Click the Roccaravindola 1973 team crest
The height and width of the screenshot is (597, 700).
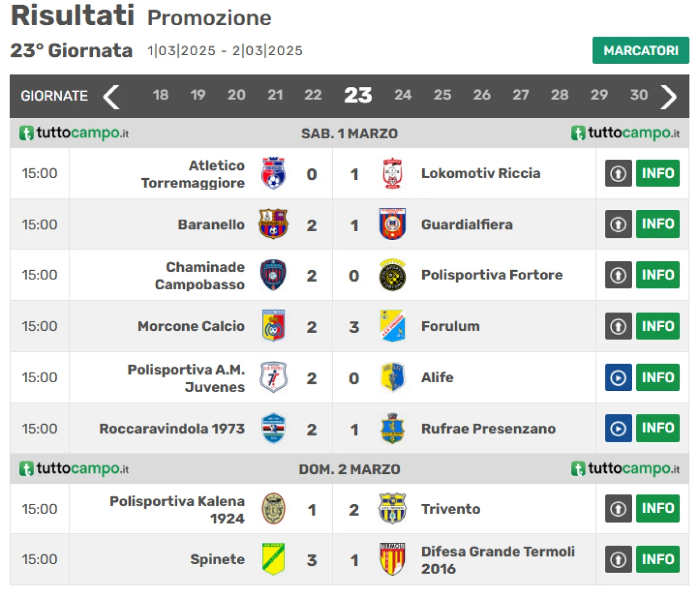point(273,429)
